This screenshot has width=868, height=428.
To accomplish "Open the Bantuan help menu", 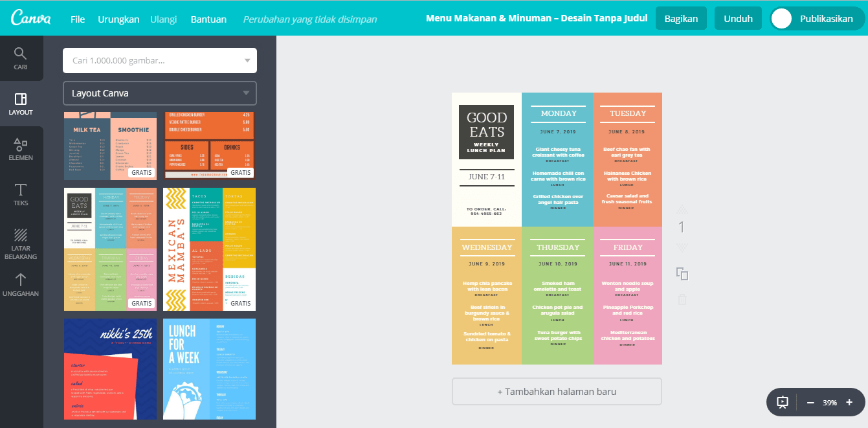I will click(x=208, y=19).
